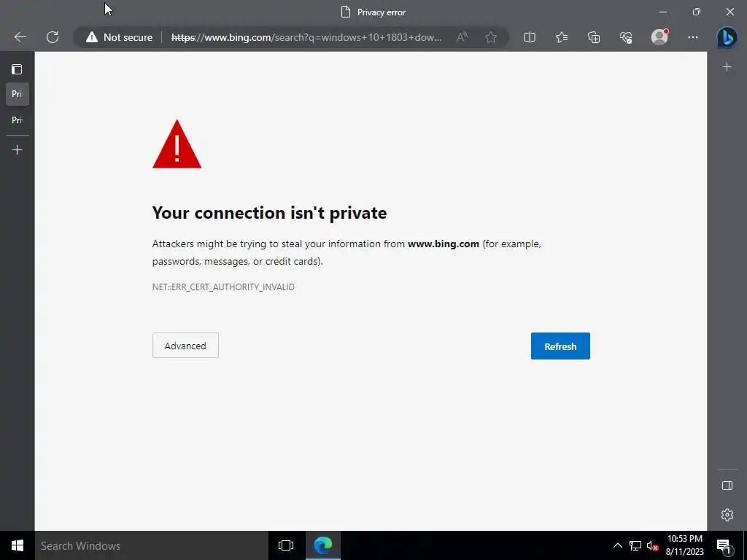Open Settings and more ellipsis menu
Viewport: 747px width, 560px height.
693,37
